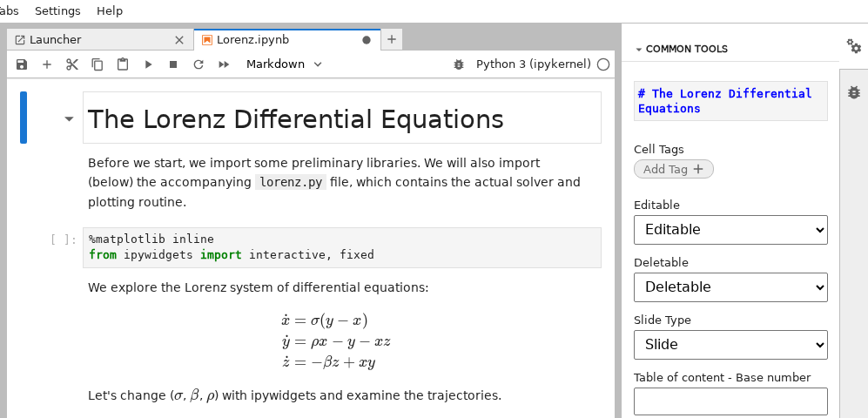Switch to the Launcher tab
Screen dimensions: 868x418
pos(100,40)
